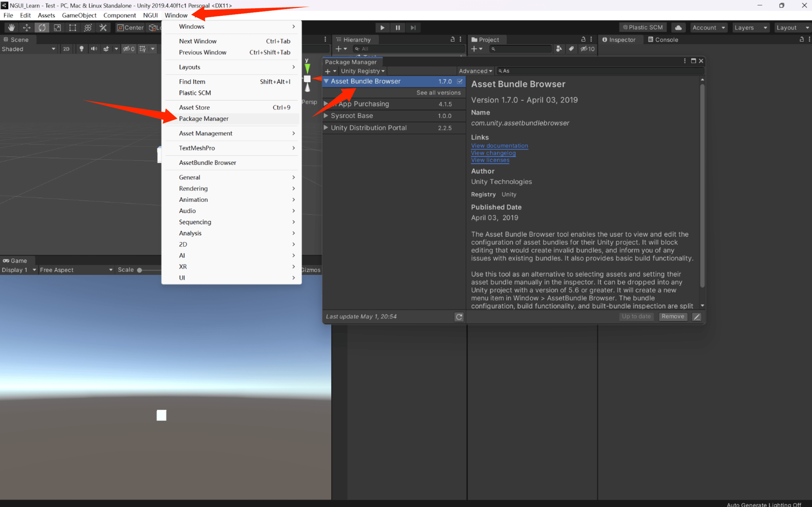Screen dimensions: 812x507
Task: Click Package Manager add package plus button
Action: 330,71
